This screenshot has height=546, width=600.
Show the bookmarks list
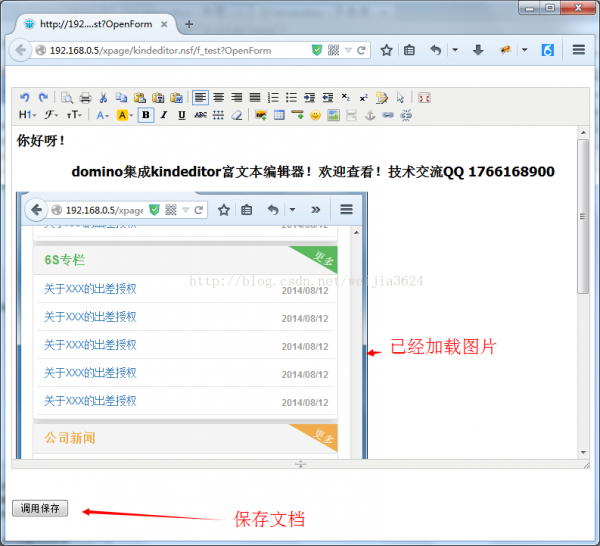409,50
